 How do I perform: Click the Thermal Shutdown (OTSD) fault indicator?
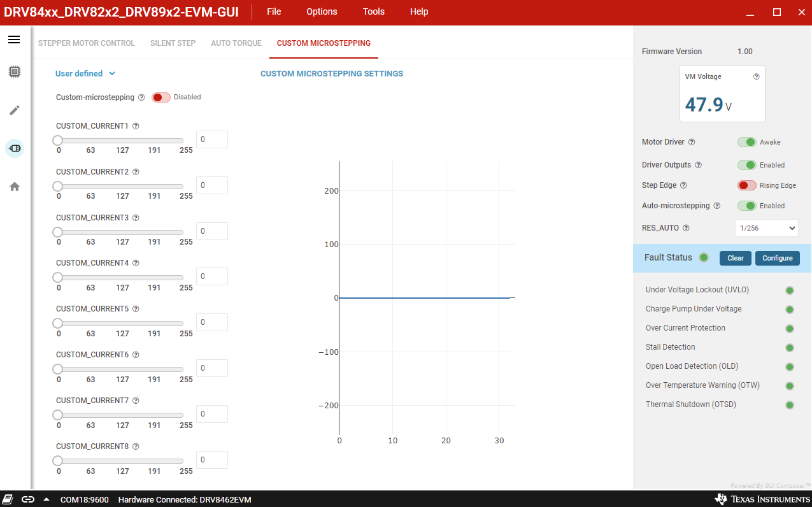790,405
